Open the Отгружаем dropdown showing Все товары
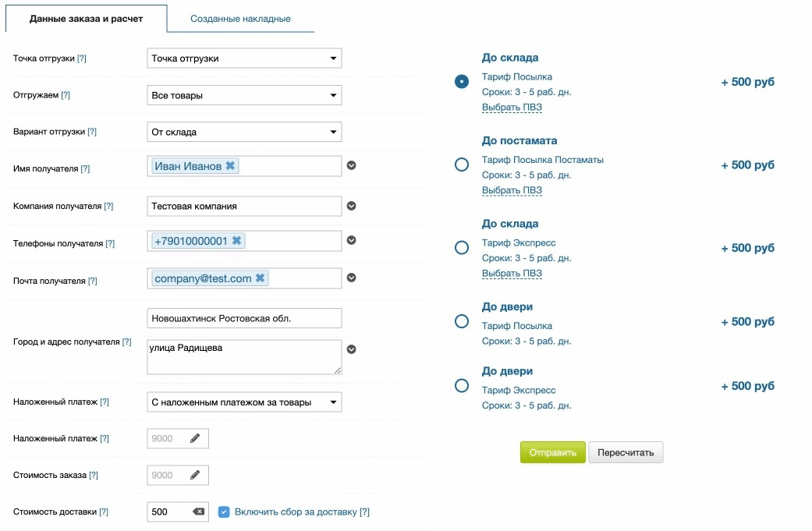 (244, 95)
